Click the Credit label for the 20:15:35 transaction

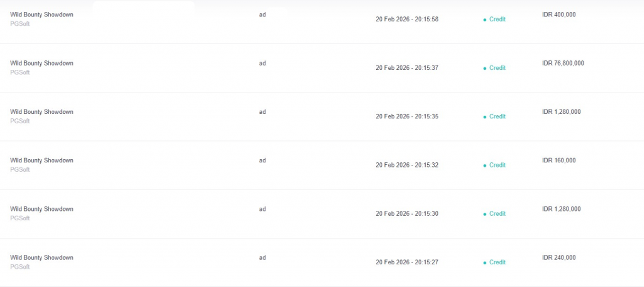pos(497,116)
